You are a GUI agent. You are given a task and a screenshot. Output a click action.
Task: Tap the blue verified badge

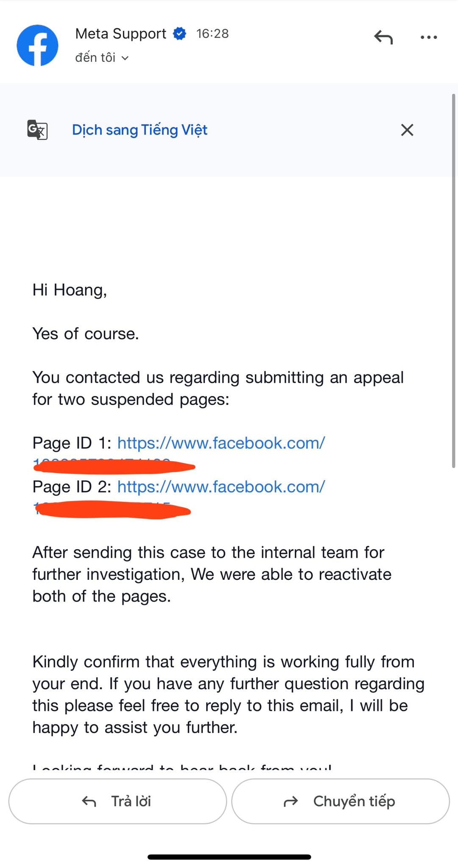click(x=180, y=33)
